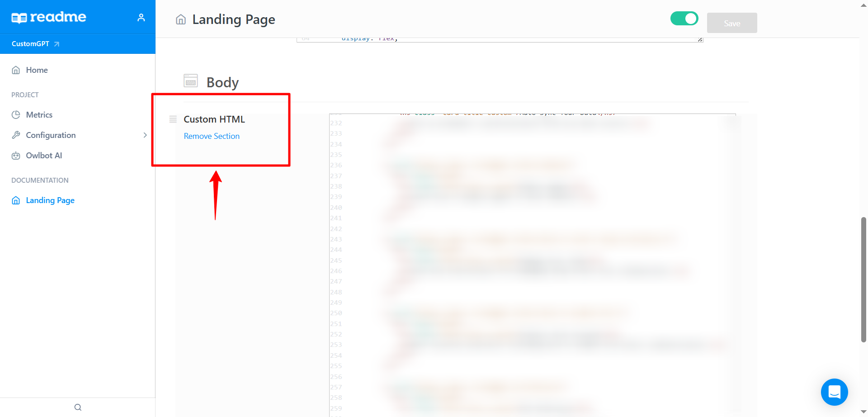Click the Custom HTML section title
This screenshot has width=868, height=417.
click(214, 119)
